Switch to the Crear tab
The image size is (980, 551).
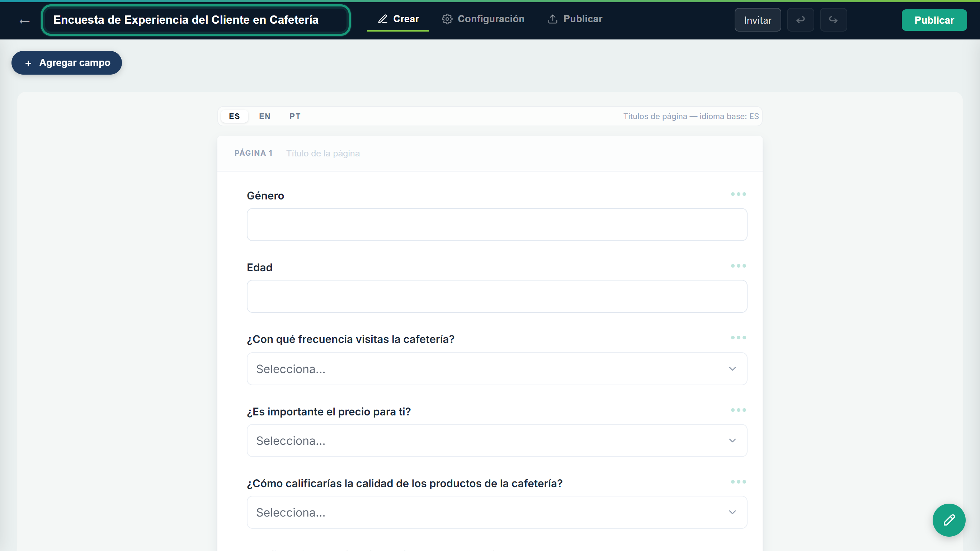[x=398, y=19]
